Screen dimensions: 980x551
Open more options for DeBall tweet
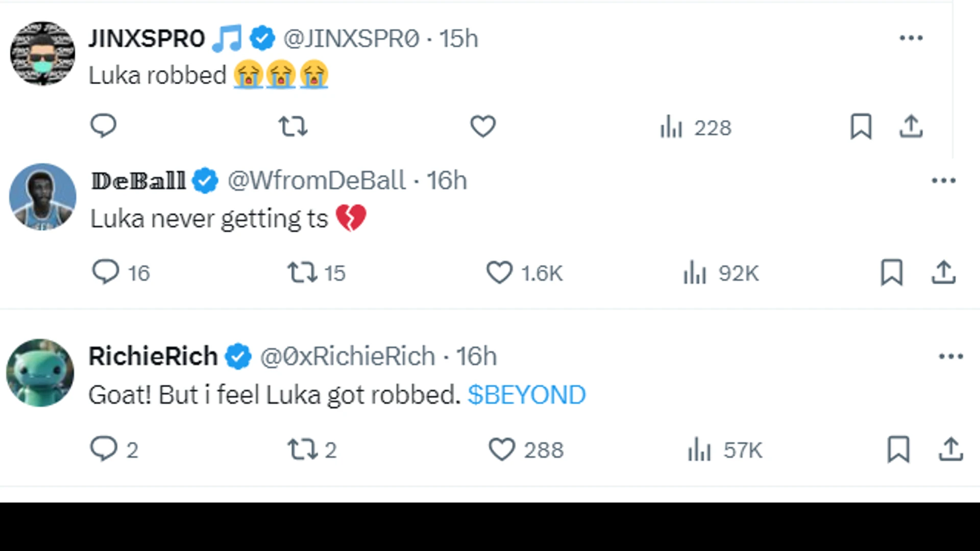click(x=943, y=180)
